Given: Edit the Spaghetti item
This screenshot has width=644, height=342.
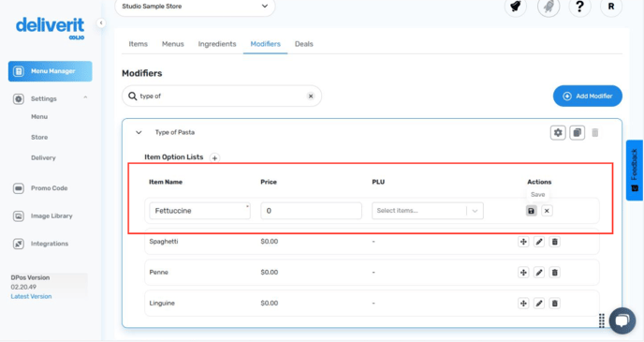Looking at the screenshot, I should (539, 242).
